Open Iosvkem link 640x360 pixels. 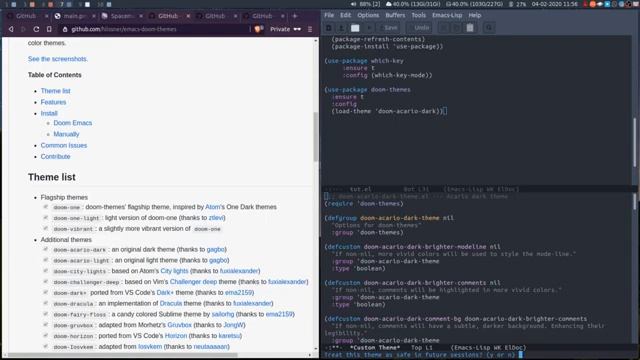coord(150,347)
